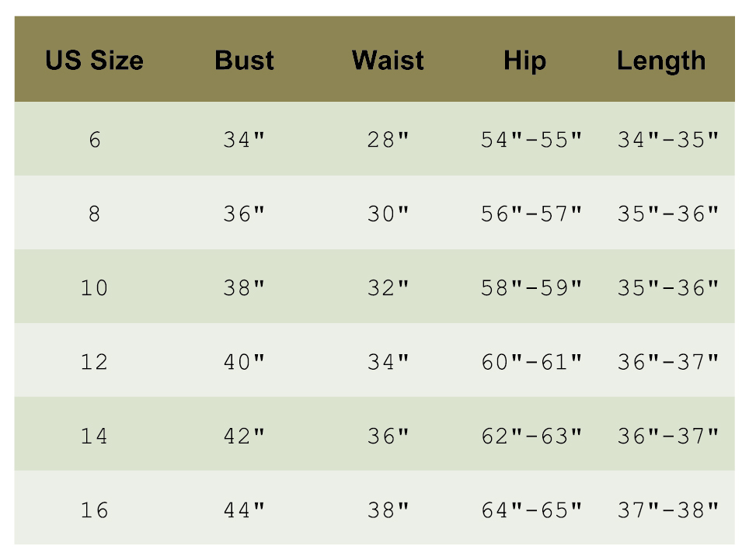749x560 pixels.
Task: Select the 34"-35" length value
Action: 668,141
